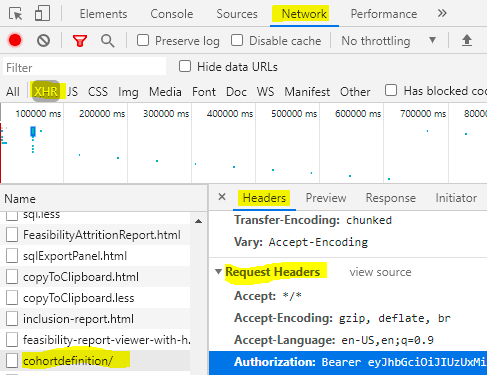Filter requests by Doc type

(236, 91)
